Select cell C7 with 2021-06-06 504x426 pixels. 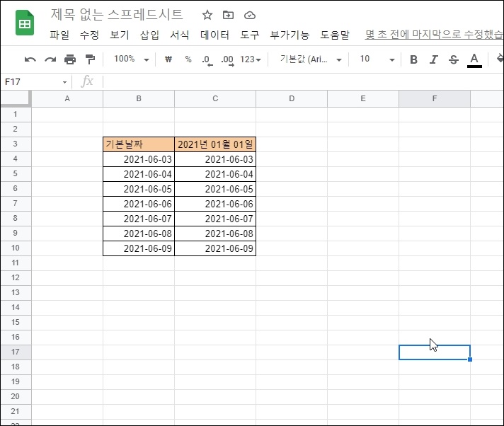click(x=215, y=204)
